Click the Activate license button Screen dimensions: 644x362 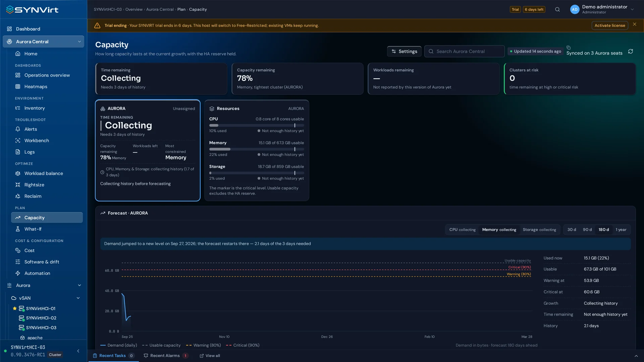pos(610,25)
